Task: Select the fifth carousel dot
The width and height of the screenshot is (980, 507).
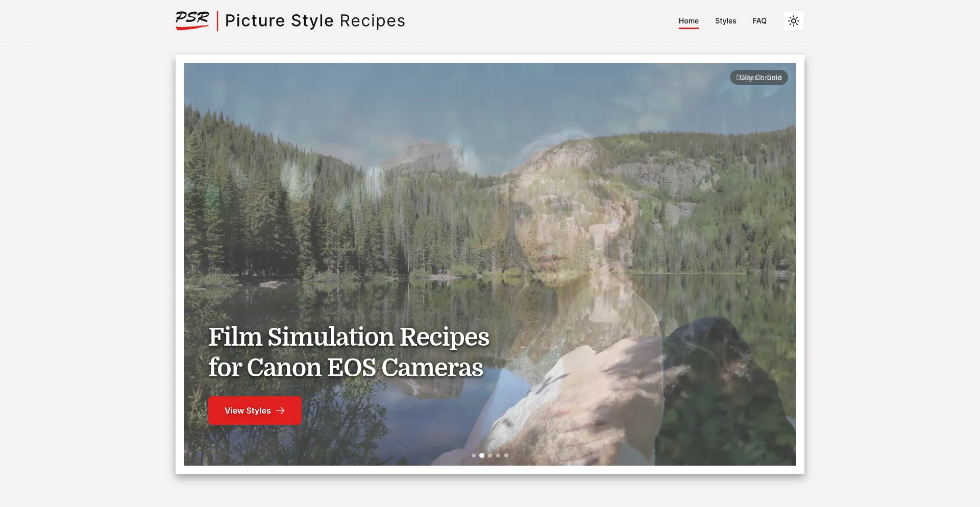Action: click(506, 455)
